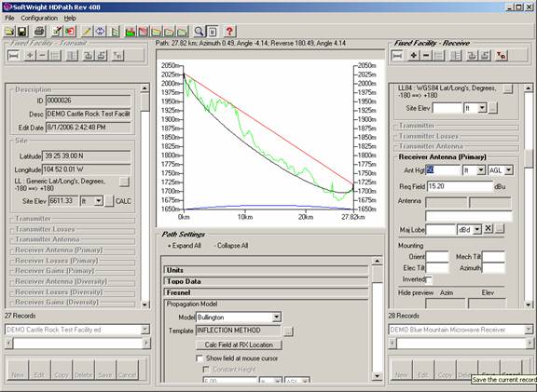
Task: Click the checkbox-with-pencil toolbar icon
Action: click(x=57, y=32)
